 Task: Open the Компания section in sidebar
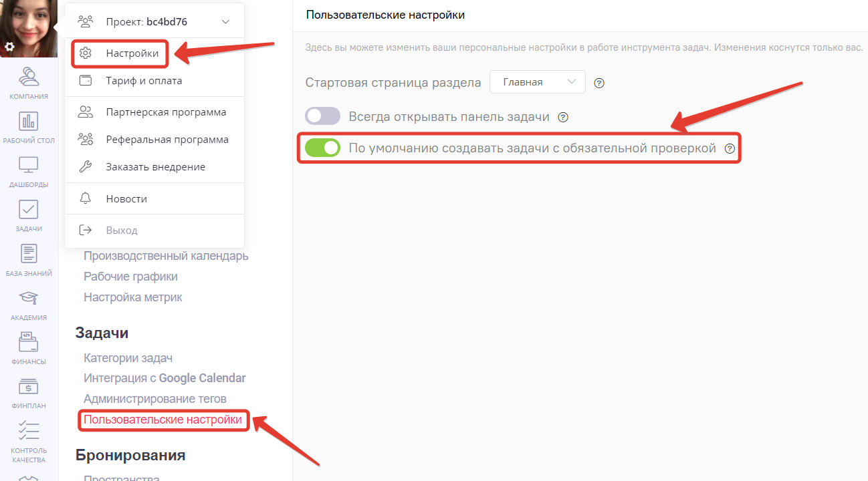[x=29, y=84]
